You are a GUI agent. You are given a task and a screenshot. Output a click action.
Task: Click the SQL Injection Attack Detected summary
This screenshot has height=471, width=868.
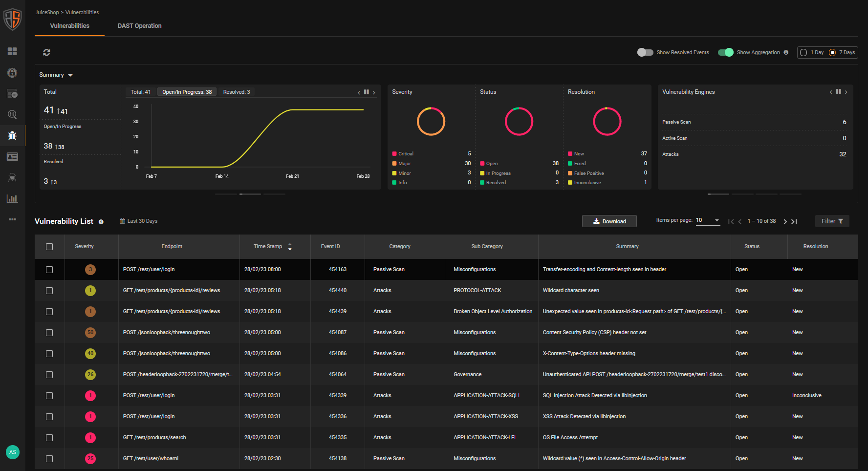click(x=595, y=396)
